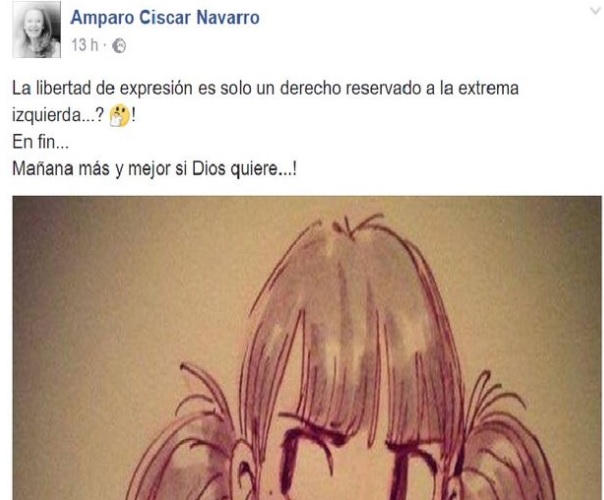
Task: Click the thinking face emoji in the post
Action: click(120, 115)
